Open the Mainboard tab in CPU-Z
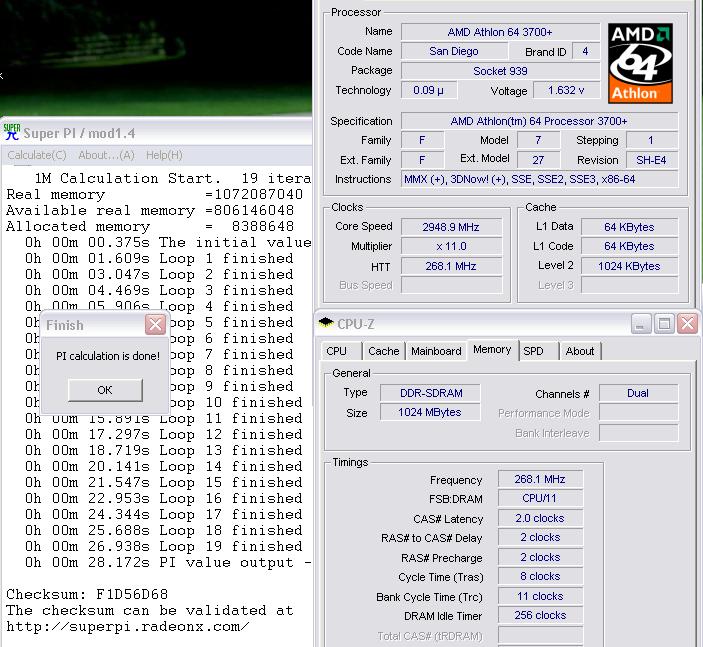The width and height of the screenshot is (703, 647). pyautogui.click(x=436, y=351)
